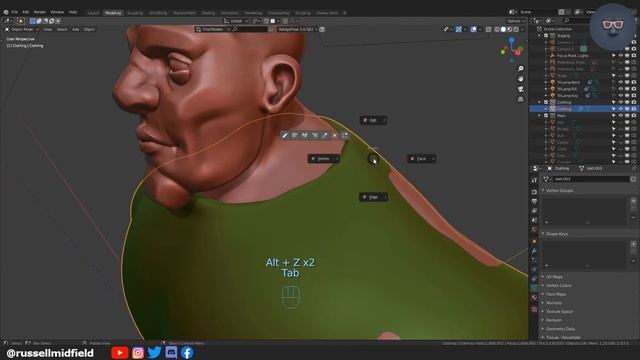This screenshot has width=640, height=360.
Task: Toggle the mesh fake user shield icon
Action: [x=633, y=179]
